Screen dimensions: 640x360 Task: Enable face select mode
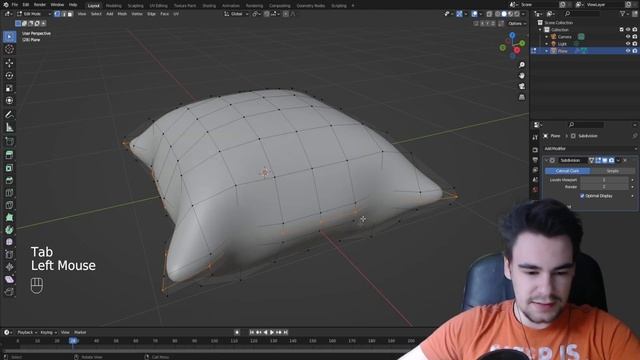70,14
